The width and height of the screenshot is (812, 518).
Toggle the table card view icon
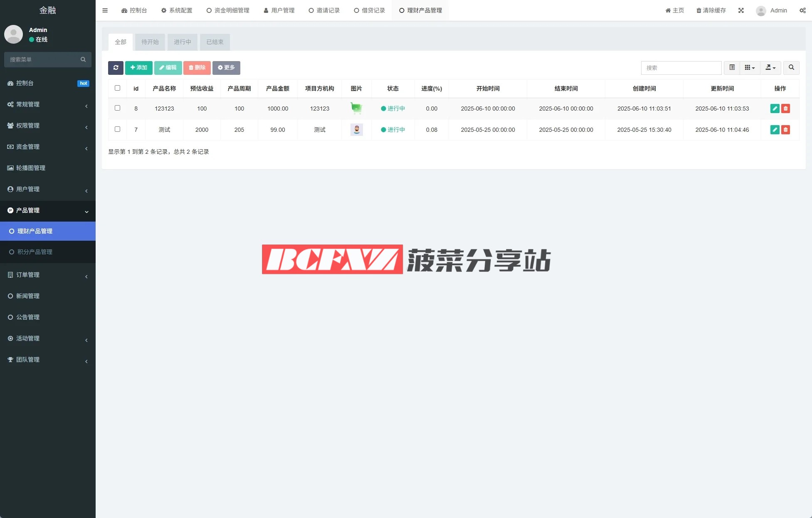[732, 68]
